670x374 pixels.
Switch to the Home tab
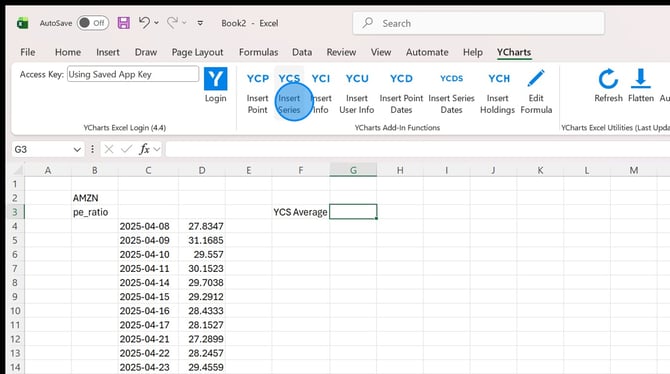[x=68, y=52]
